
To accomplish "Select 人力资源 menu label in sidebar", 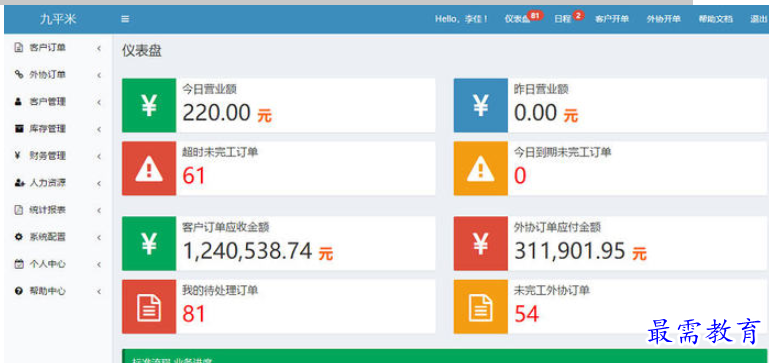I will 48,183.
